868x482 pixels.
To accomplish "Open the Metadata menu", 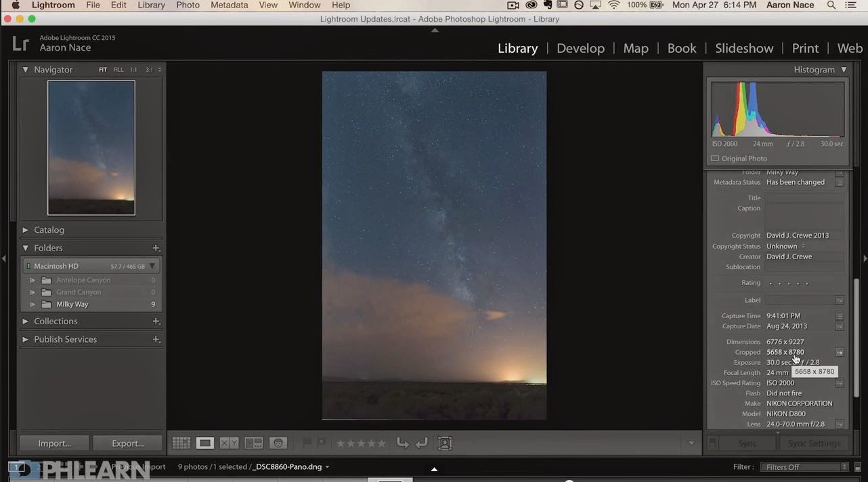I will (229, 5).
